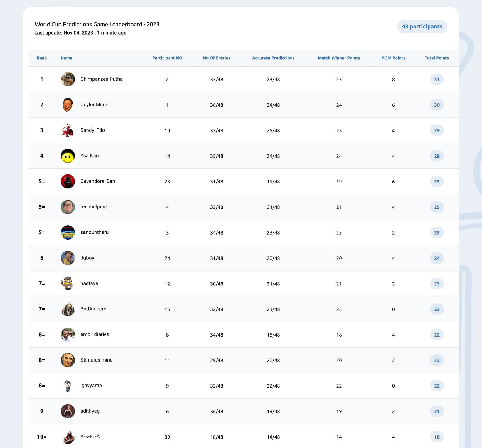The width and height of the screenshot is (482, 448).
Task: Open Sandy_Fdo's red dragon avatar
Action: 68,130
